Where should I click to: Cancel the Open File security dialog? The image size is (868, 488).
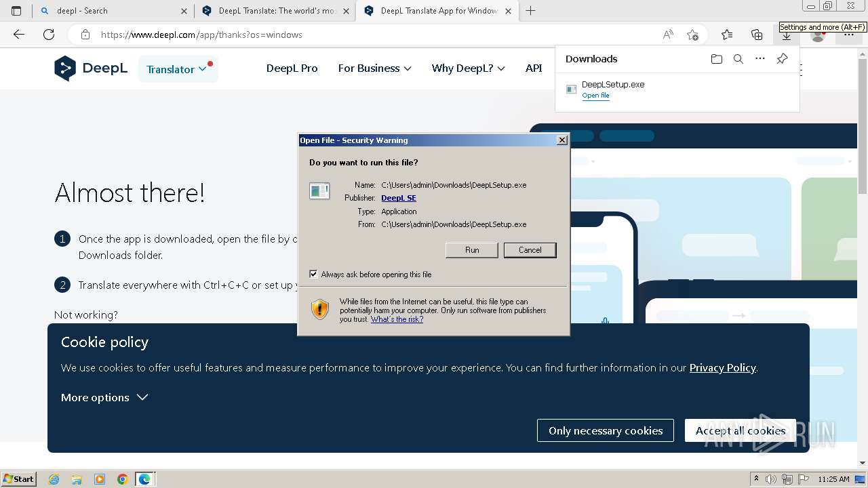(530, 250)
